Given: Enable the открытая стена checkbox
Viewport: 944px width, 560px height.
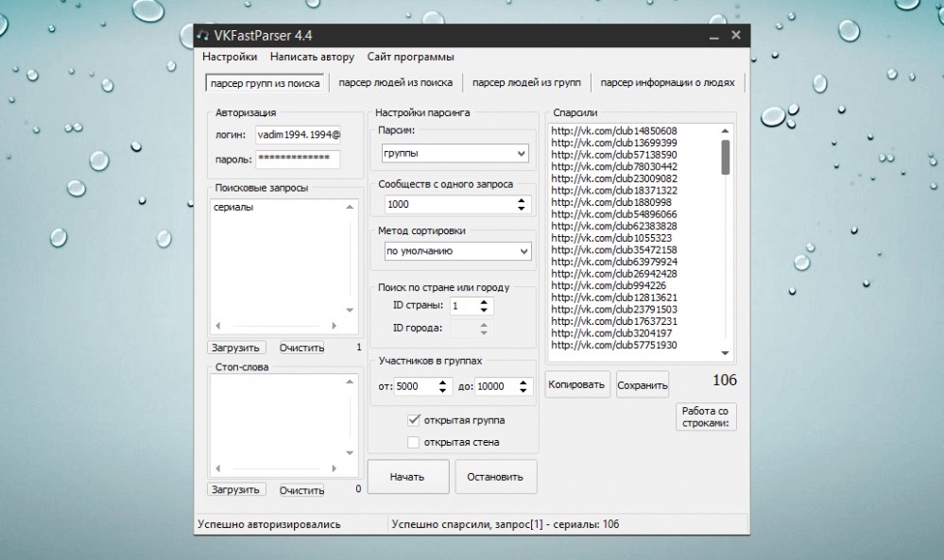Looking at the screenshot, I should [414, 442].
